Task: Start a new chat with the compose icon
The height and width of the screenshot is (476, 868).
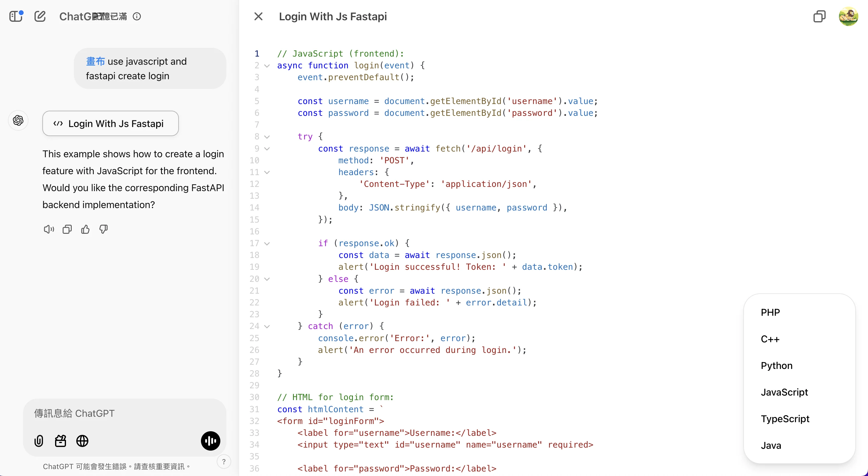Action: [x=40, y=16]
